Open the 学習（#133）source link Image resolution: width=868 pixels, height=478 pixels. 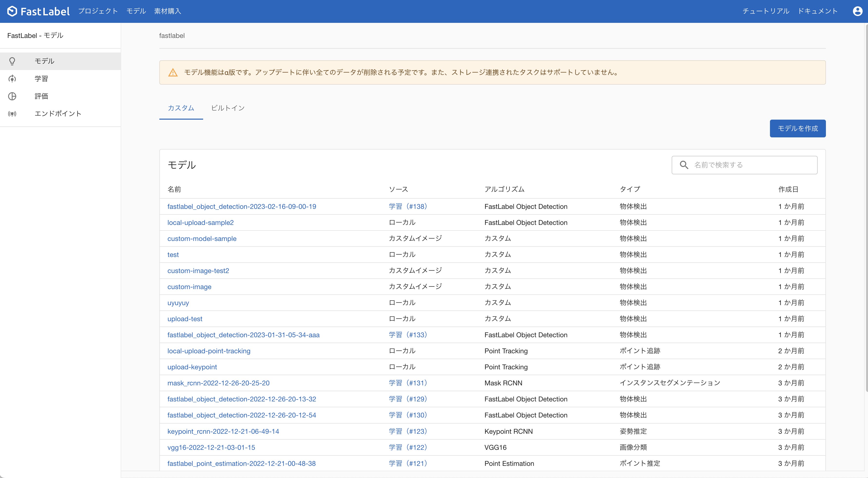[408, 335]
